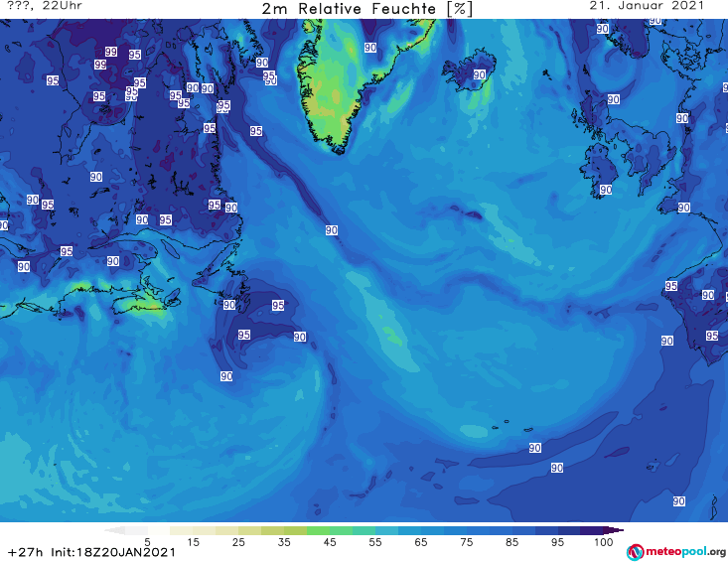Viewport: 728px width, 562px height.
Task: Click the '90' contour label on Greenland
Action: [x=370, y=48]
